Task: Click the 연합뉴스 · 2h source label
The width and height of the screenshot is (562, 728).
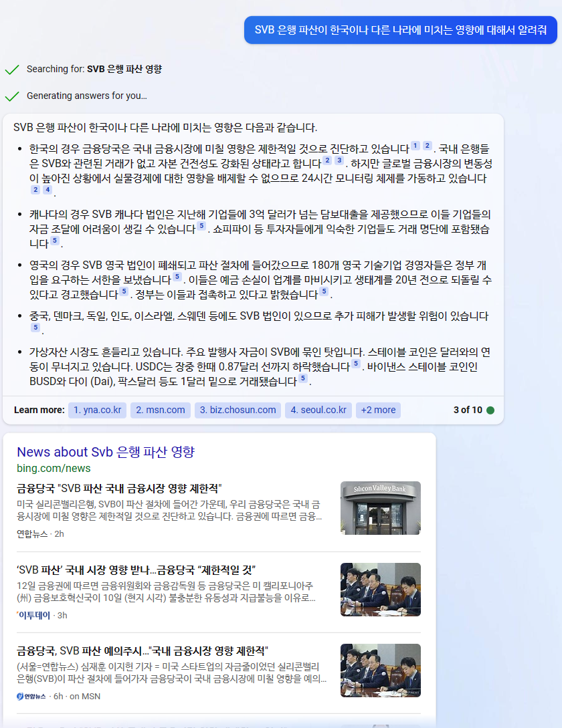Action: [40, 534]
